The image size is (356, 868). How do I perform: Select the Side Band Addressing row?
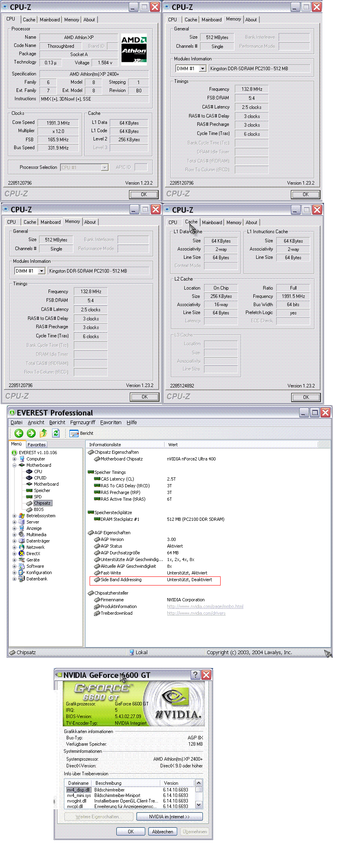tap(155, 580)
